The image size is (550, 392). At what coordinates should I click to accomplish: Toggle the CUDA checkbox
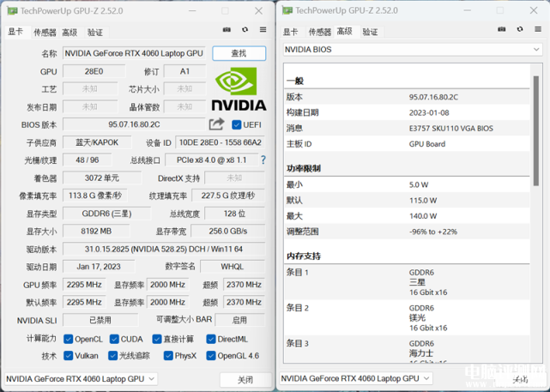[x=114, y=339]
